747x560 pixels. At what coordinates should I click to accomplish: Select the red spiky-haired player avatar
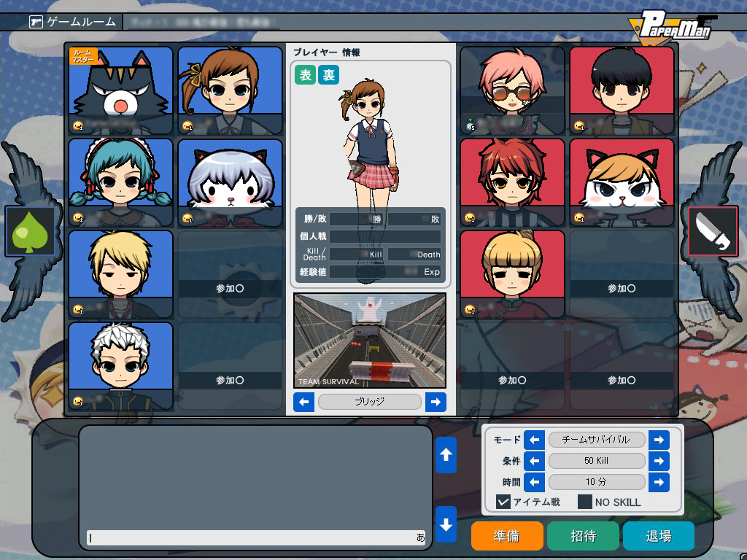point(512,182)
